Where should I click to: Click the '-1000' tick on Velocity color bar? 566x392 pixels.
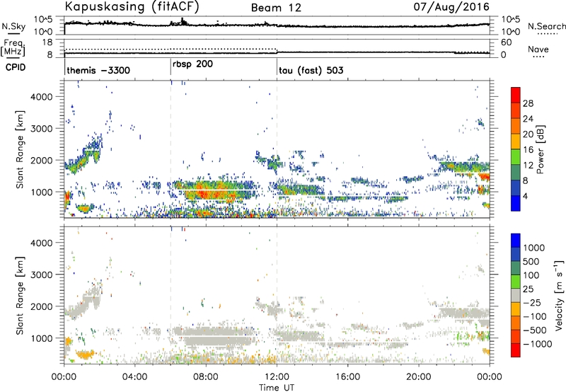point(537,344)
